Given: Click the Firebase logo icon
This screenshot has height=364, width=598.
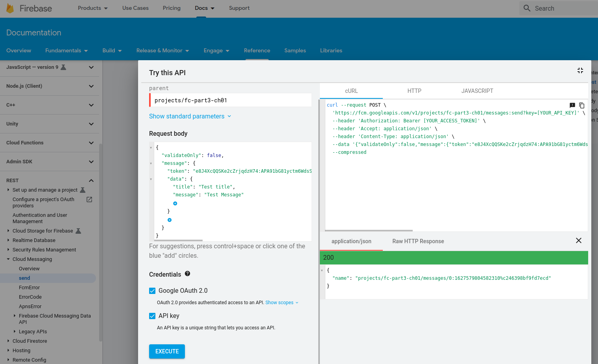Looking at the screenshot, I should [10, 8].
